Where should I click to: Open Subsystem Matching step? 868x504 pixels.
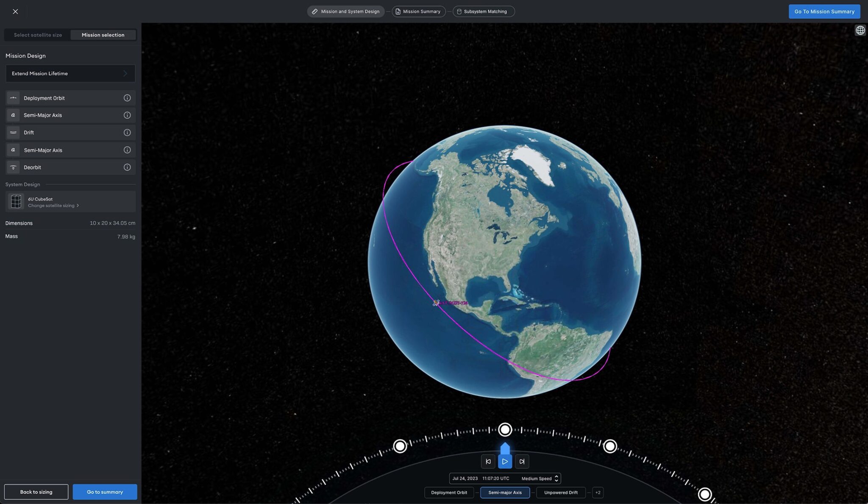tap(484, 11)
